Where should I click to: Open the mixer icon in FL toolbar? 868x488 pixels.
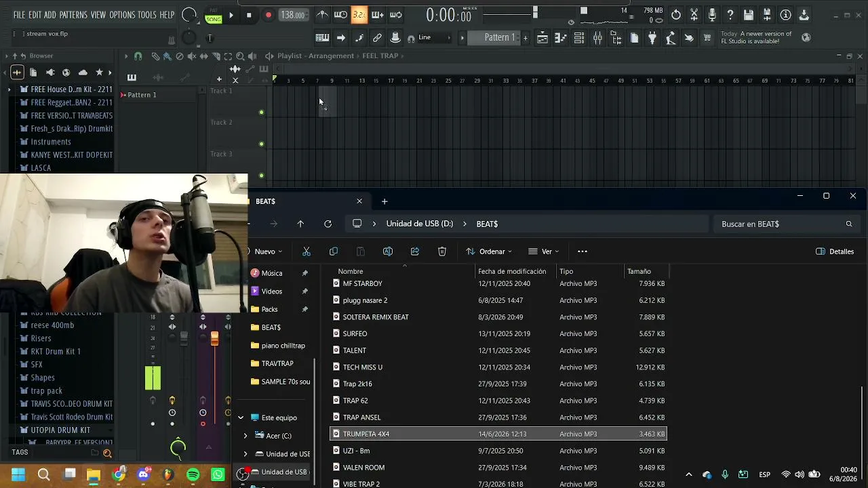(x=597, y=38)
